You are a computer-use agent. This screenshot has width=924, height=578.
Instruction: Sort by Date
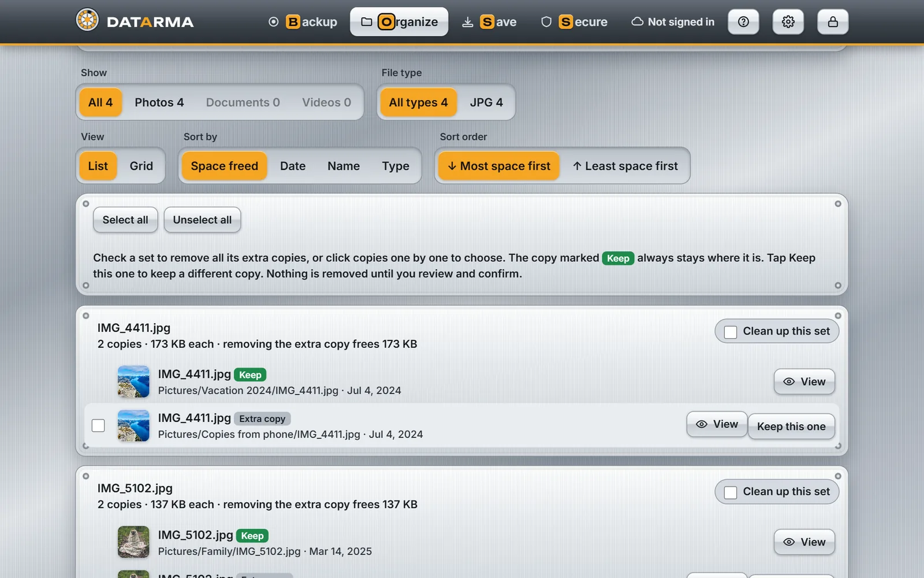coord(293,166)
